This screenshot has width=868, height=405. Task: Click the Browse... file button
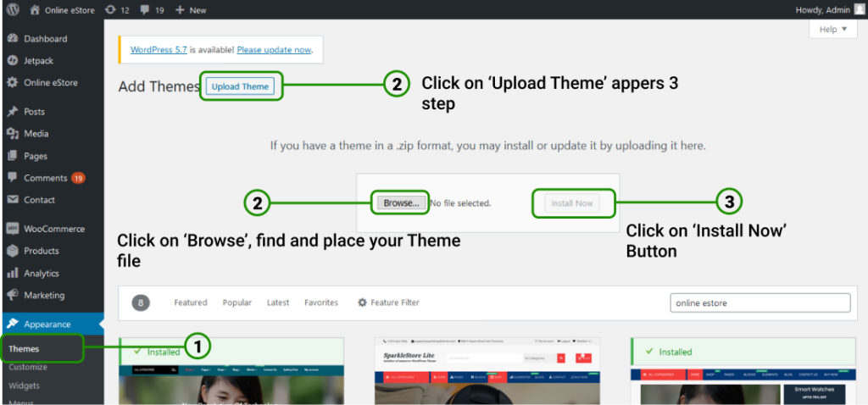click(401, 203)
